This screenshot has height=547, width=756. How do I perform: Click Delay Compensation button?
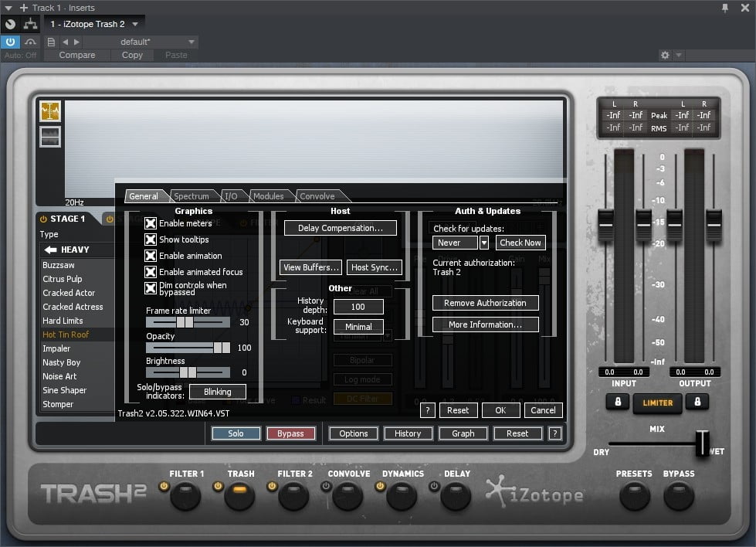click(341, 228)
